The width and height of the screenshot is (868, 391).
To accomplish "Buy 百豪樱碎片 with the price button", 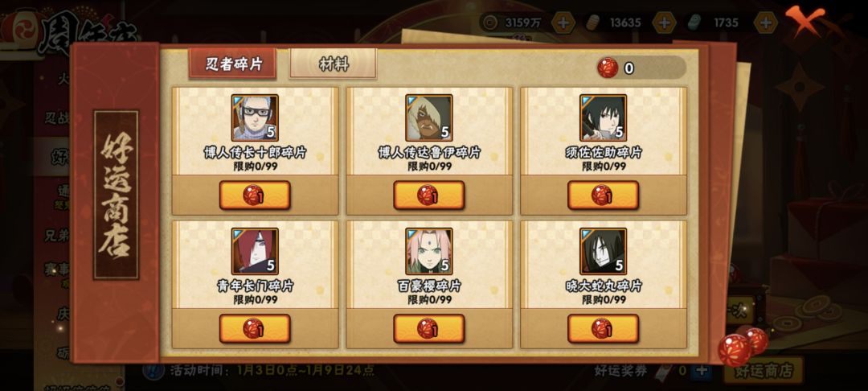I will 429,328.
